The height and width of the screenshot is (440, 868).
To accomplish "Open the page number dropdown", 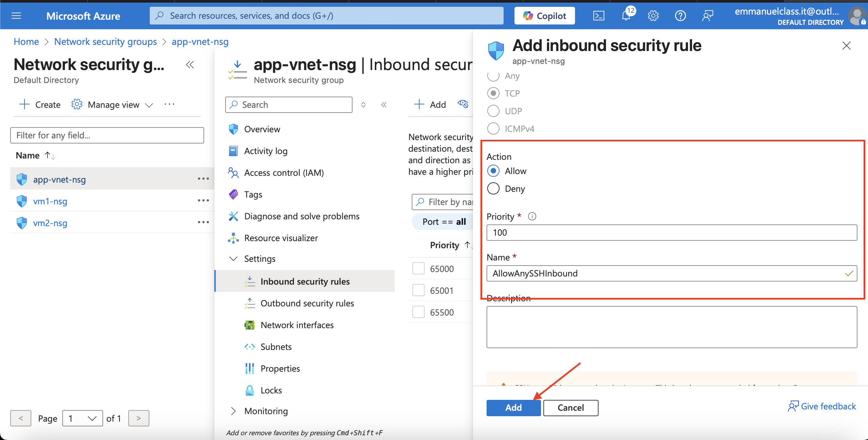I will coord(82,418).
